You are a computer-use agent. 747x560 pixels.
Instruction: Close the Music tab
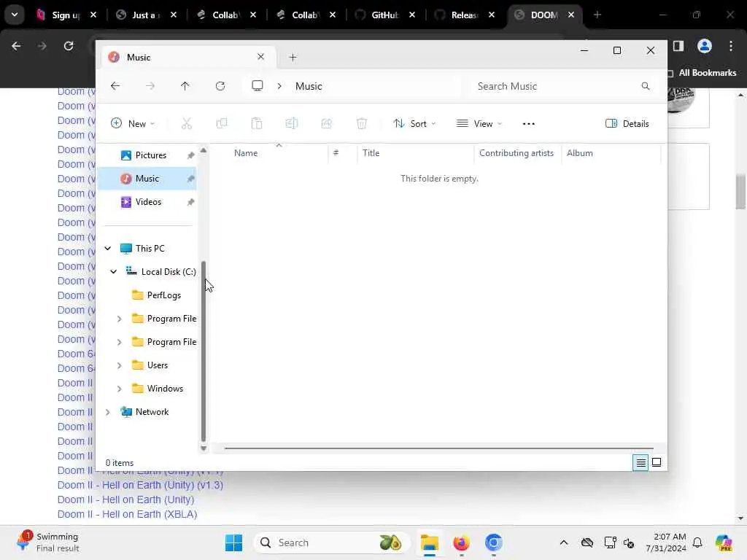click(x=260, y=57)
